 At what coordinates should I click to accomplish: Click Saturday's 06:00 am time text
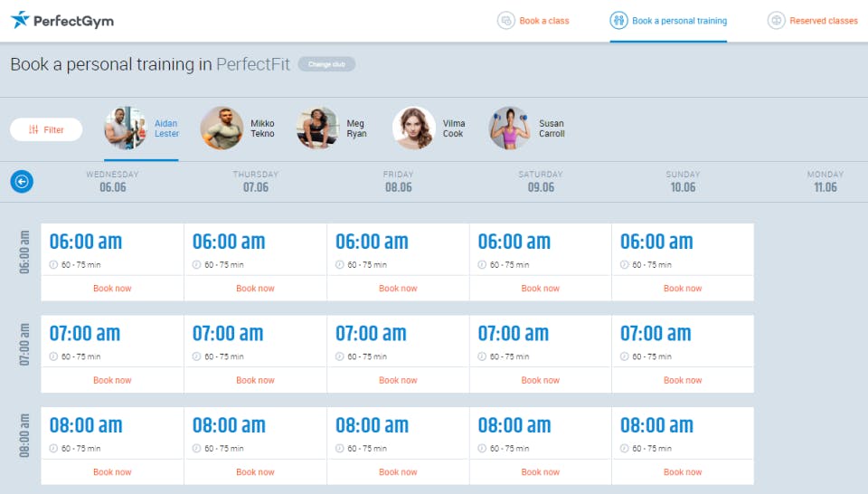(x=514, y=242)
